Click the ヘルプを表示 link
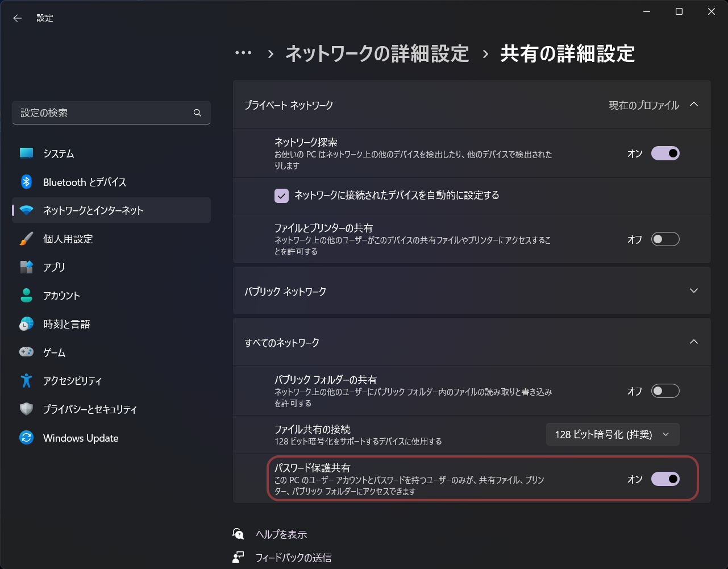Screen dimensions: 728x569 (281, 534)
